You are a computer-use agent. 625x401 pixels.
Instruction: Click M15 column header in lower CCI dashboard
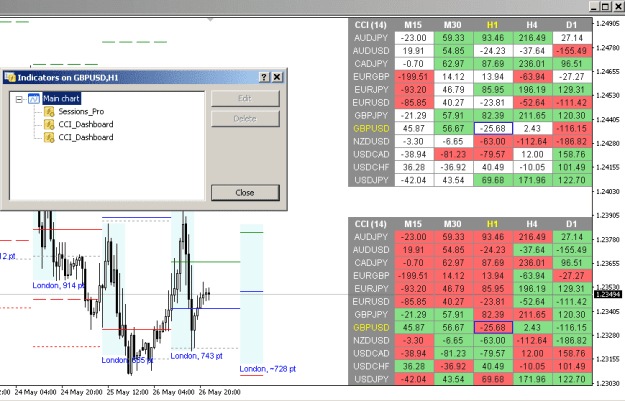413,224
